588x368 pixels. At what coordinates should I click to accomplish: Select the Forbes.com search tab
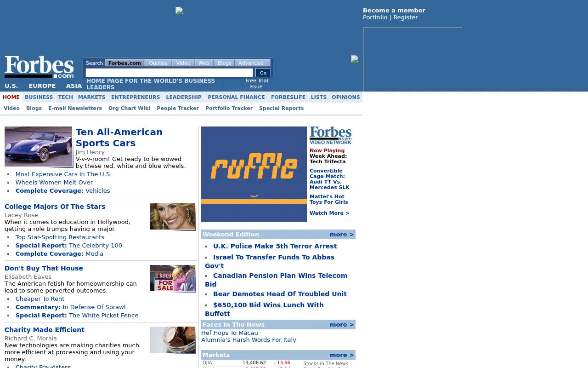[x=124, y=63]
